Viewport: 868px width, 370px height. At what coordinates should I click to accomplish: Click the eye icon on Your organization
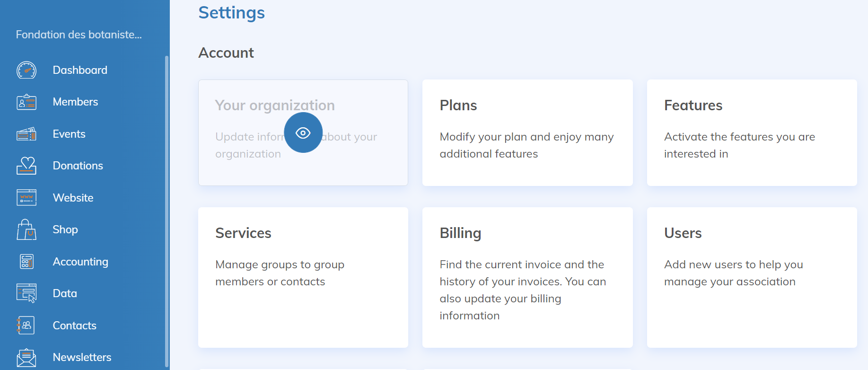point(303,133)
